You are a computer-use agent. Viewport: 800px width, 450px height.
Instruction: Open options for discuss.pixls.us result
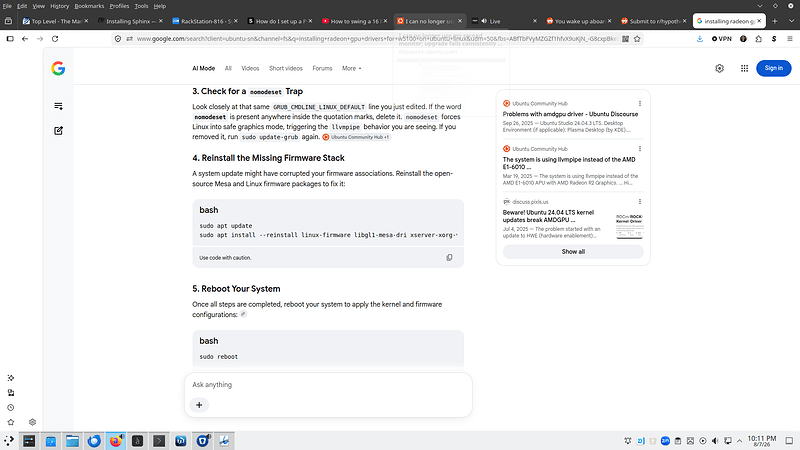[x=640, y=202]
